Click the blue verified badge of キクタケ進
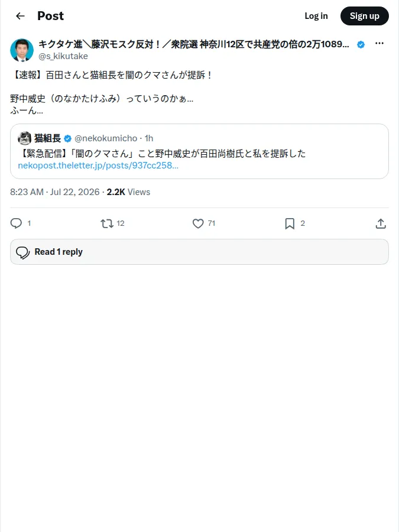Image resolution: width=399 pixels, height=532 pixels. coord(361,44)
